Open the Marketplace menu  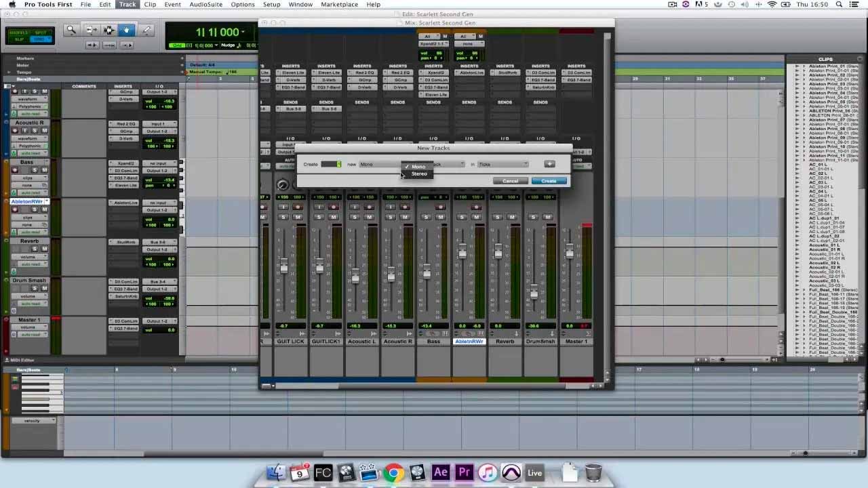(x=339, y=4)
